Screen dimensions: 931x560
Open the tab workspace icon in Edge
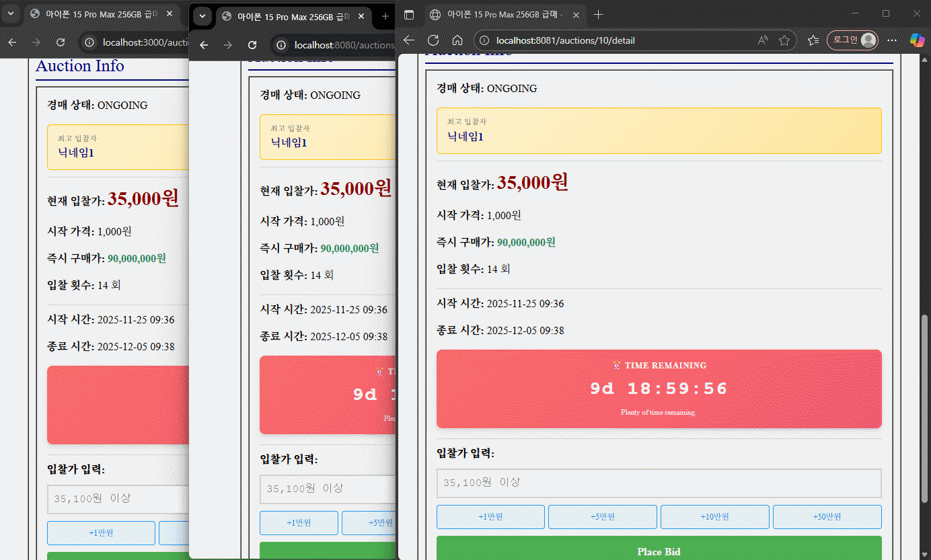pyautogui.click(x=411, y=14)
